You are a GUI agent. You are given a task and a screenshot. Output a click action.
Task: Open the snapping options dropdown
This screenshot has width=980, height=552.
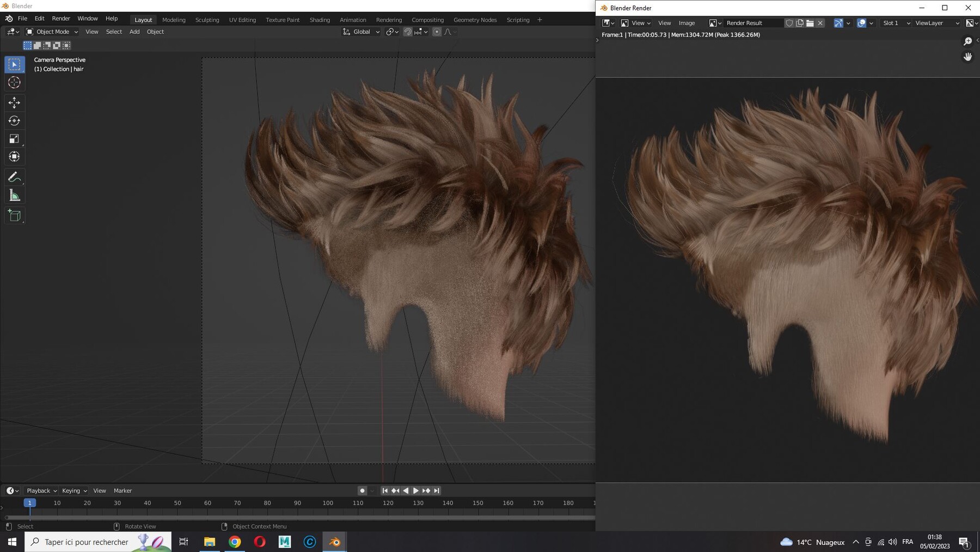pyautogui.click(x=421, y=32)
